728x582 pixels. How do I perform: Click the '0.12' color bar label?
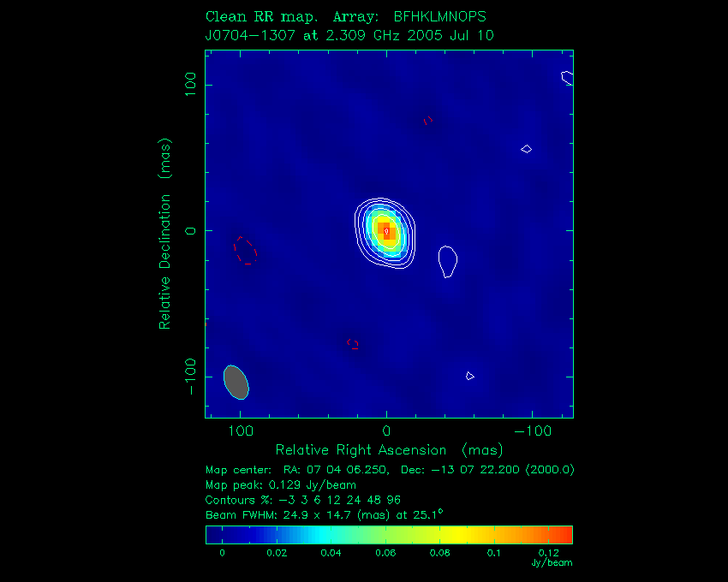[x=549, y=553]
